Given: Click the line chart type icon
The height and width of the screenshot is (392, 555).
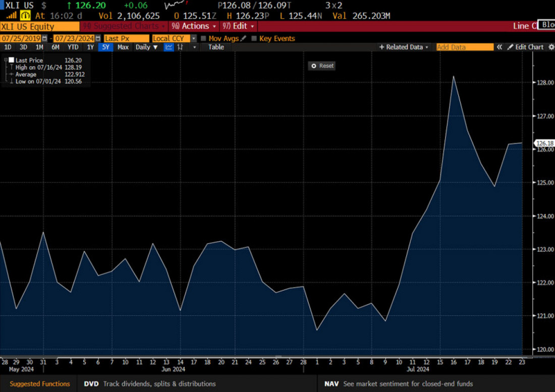Looking at the screenshot, I should tap(169, 47).
